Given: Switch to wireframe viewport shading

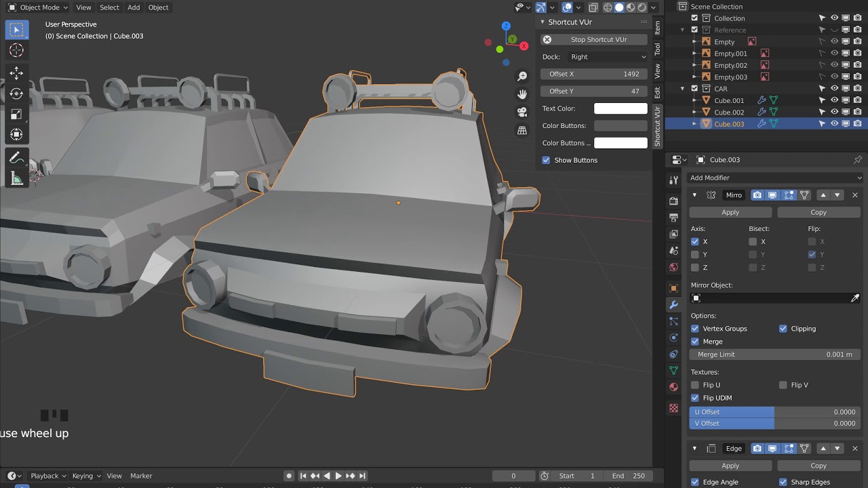Looking at the screenshot, I should pyautogui.click(x=608, y=7).
